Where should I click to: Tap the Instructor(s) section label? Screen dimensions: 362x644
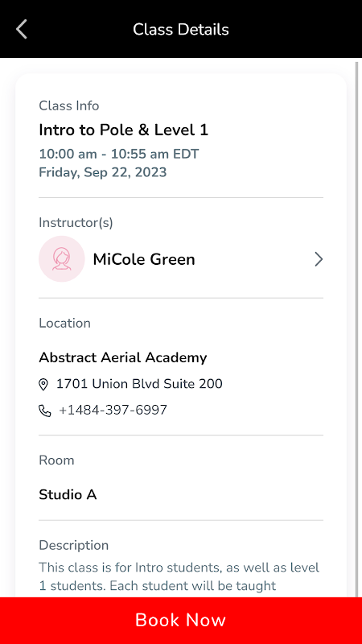pyautogui.click(x=76, y=223)
